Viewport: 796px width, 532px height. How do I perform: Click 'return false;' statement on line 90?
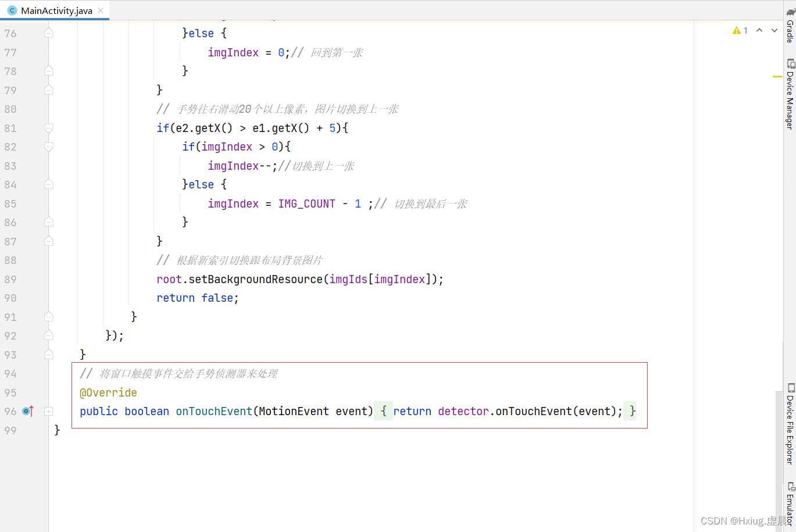coord(198,298)
